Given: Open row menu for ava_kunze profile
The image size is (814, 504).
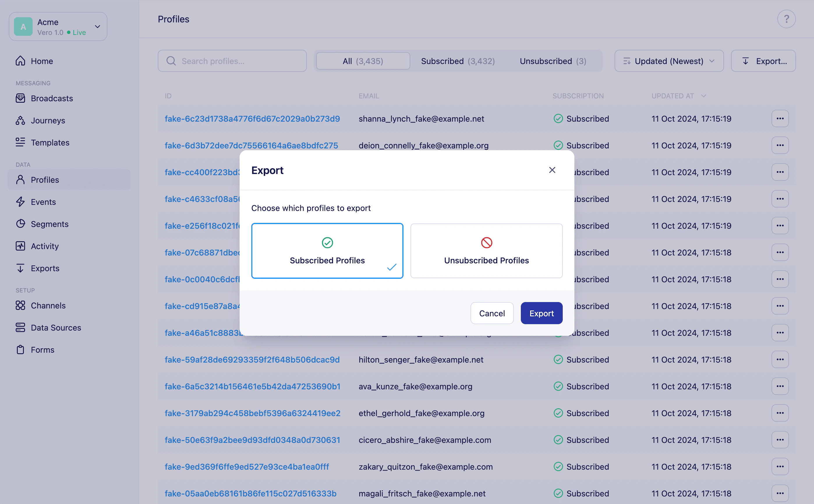Looking at the screenshot, I should pyautogui.click(x=780, y=386).
